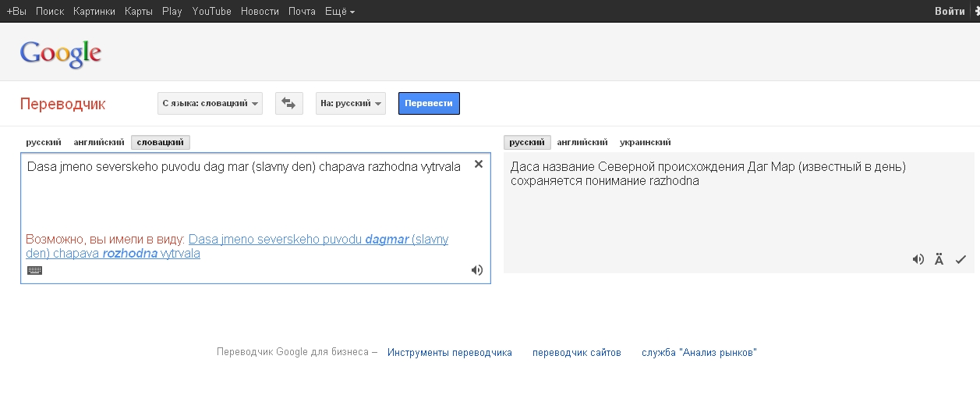The width and height of the screenshot is (980, 402).
Task: Open the virtual keyboard icon
Action: click(34, 270)
